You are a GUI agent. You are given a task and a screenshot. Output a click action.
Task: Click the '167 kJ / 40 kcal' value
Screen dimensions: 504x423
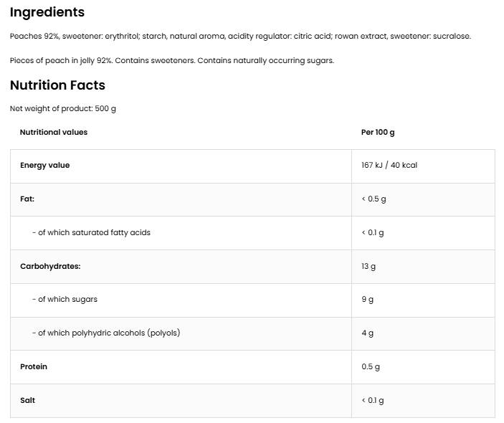(x=389, y=166)
